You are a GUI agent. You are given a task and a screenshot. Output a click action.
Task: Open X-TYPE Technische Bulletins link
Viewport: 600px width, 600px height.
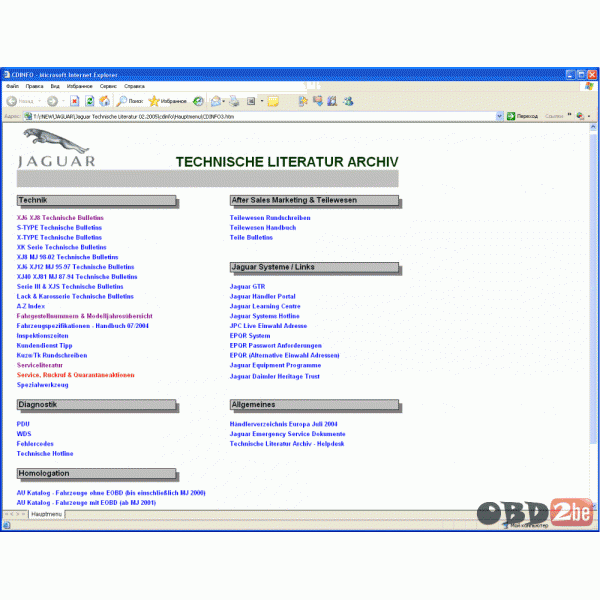[x=59, y=238]
